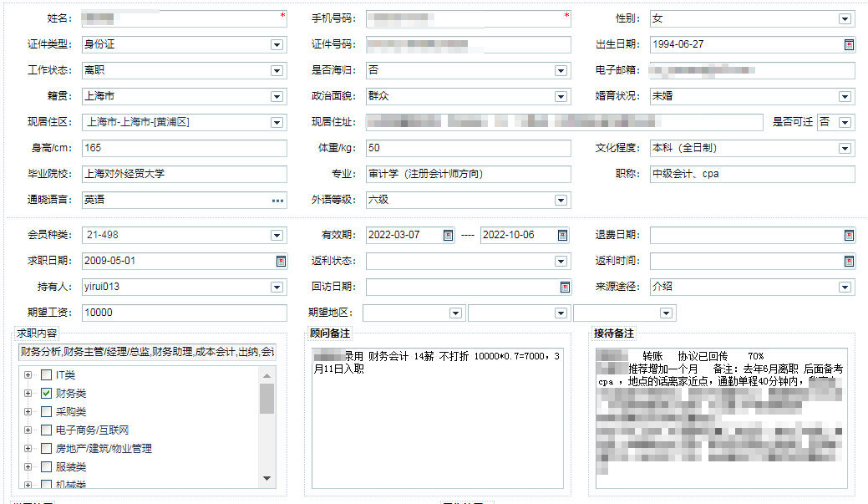Click inside the 接待备注 text area

pos(721,418)
